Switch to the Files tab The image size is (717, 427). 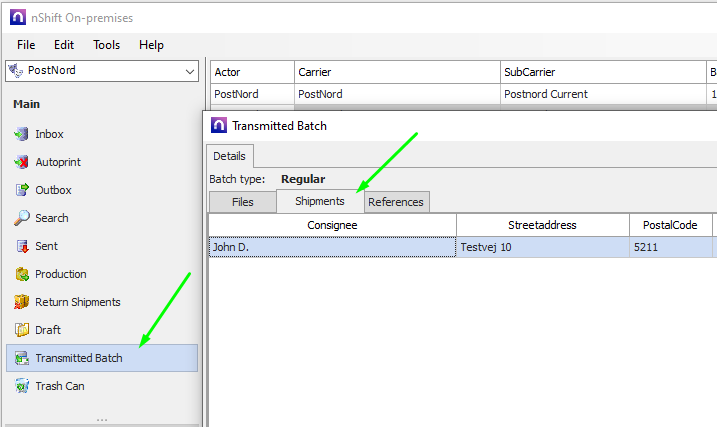[242, 202]
